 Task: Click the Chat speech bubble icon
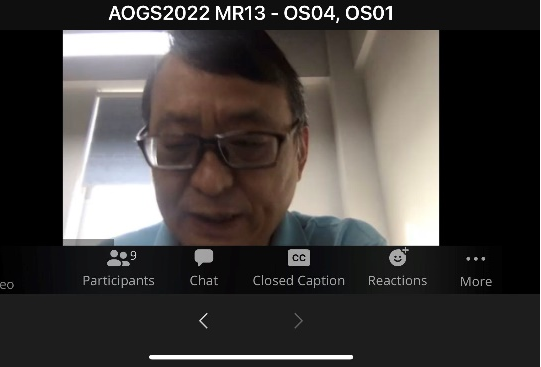coord(204,257)
